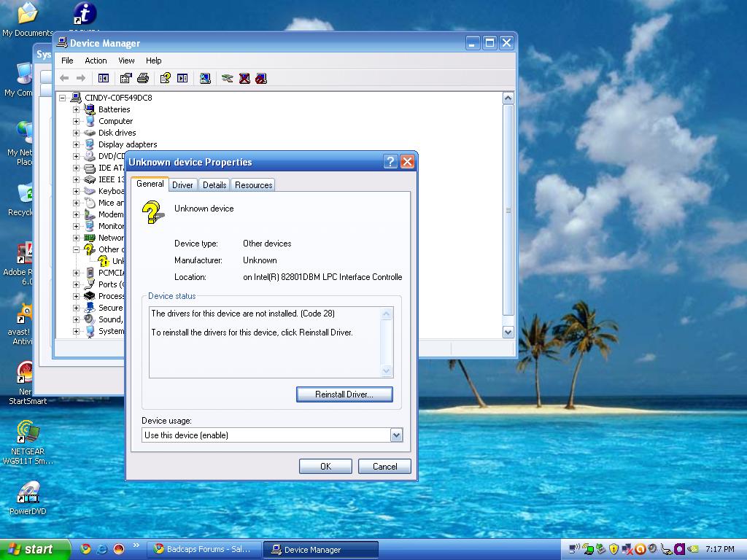Click Scan for hardware changes icon
Viewport: 747px width, 560px height.
206,78
